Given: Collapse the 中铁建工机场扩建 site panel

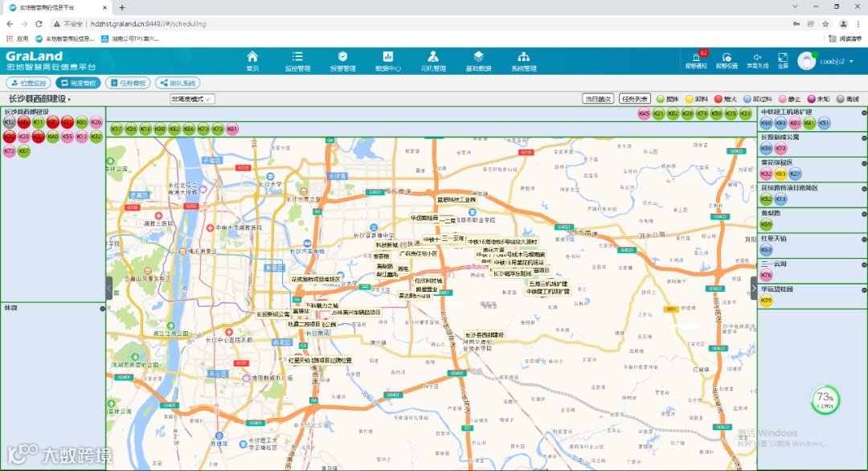Looking at the screenshot, I should 863,113.
